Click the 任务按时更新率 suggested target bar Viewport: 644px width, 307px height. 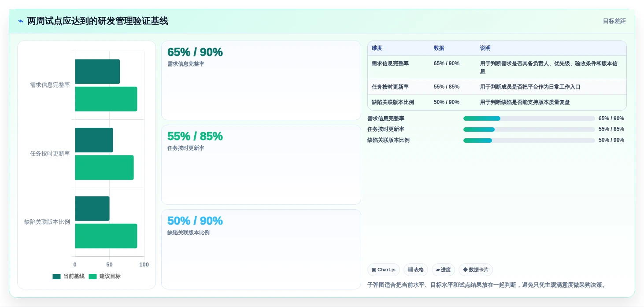click(x=104, y=167)
